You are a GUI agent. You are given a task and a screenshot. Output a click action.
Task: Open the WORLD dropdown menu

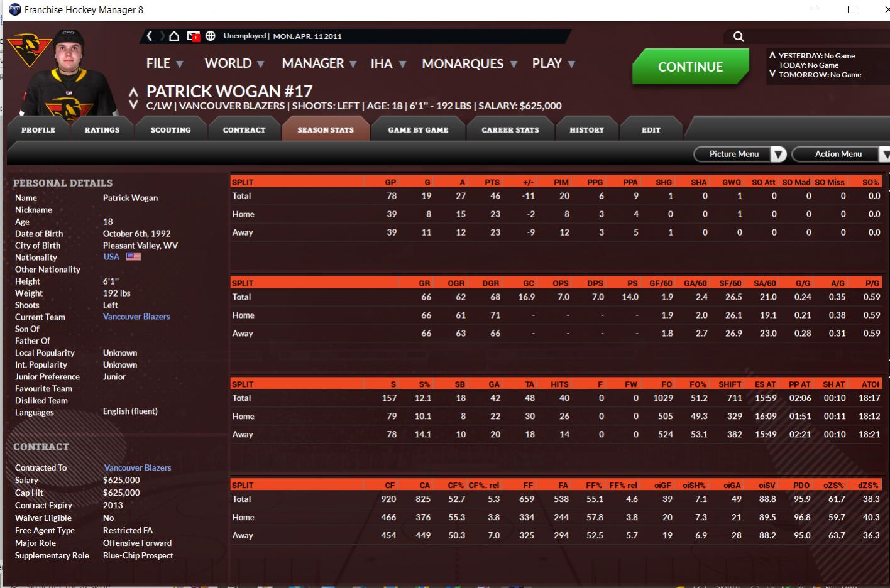[234, 63]
